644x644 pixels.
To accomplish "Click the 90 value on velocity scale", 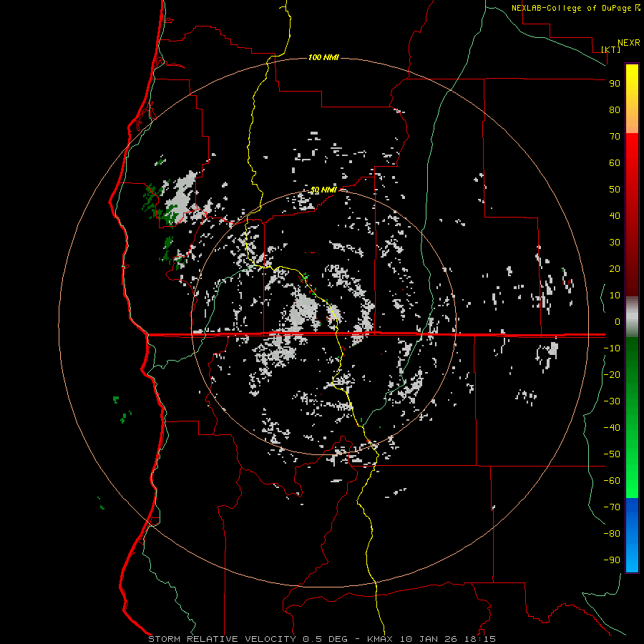I will tap(615, 84).
